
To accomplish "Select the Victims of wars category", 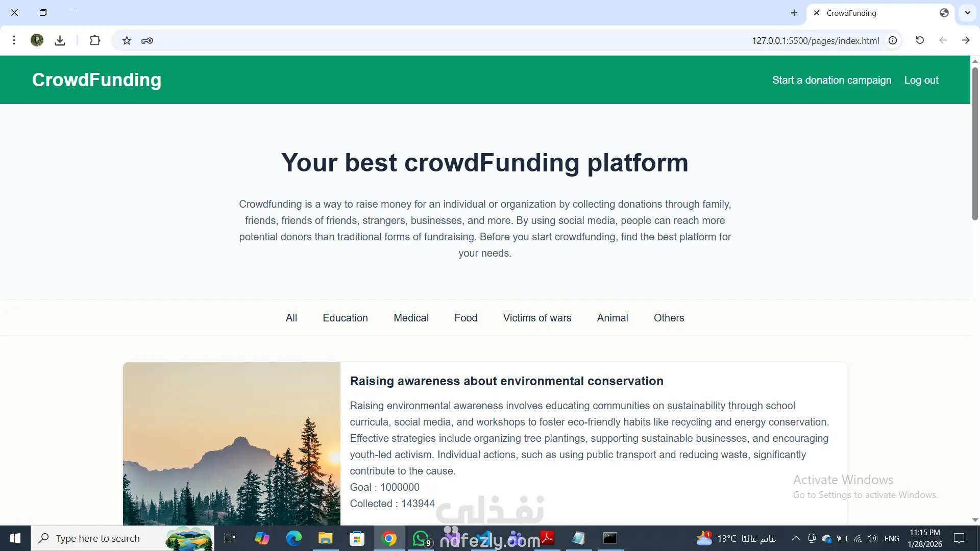I will pyautogui.click(x=537, y=318).
